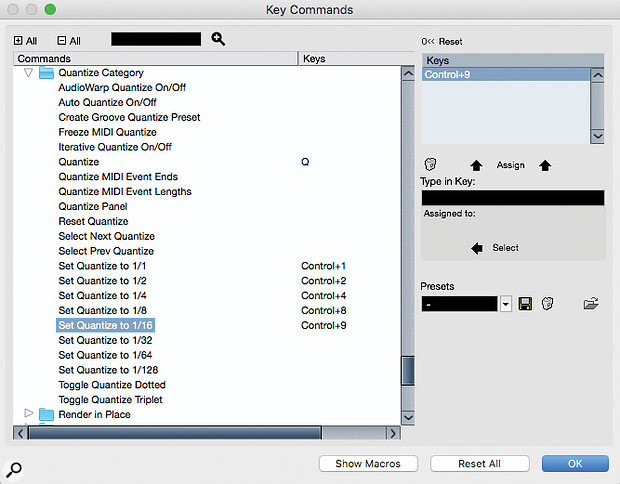Click the Show Macros button

click(x=368, y=463)
